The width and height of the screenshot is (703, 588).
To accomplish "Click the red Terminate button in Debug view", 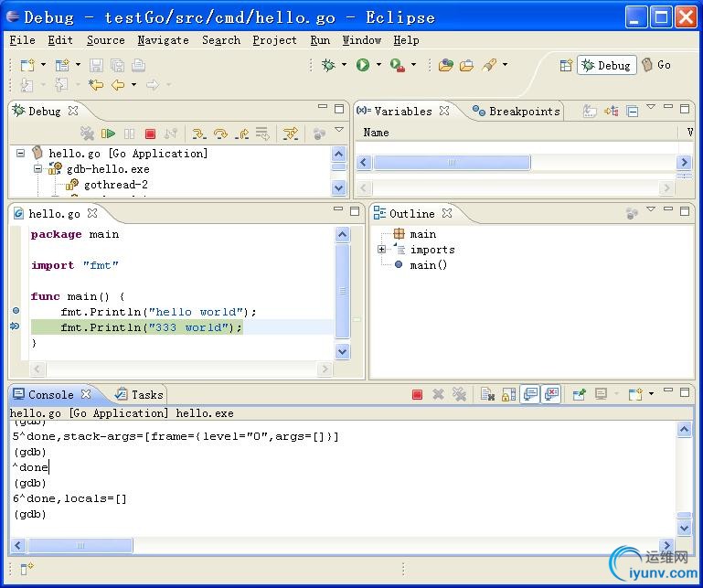I will pos(150,134).
